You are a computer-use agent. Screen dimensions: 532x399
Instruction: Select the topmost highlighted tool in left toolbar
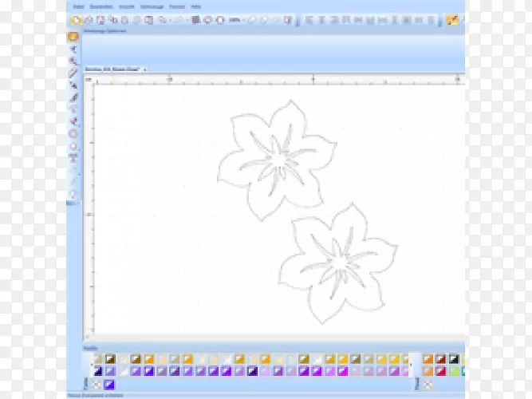coord(73,37)
